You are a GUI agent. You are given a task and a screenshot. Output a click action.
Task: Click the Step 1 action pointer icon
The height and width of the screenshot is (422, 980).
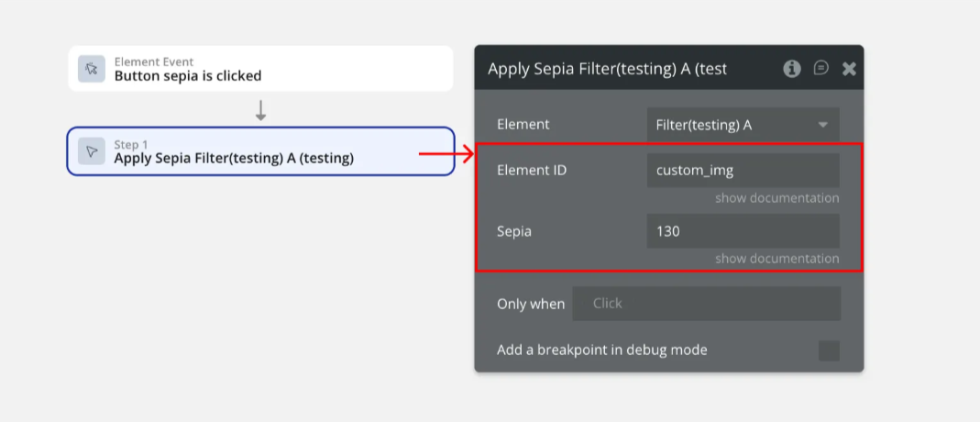pos(92,151)
